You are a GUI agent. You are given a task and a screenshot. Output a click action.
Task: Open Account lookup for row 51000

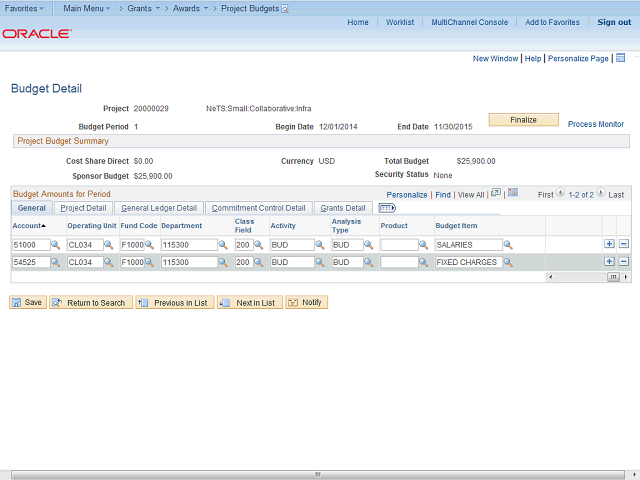(55, 245)
